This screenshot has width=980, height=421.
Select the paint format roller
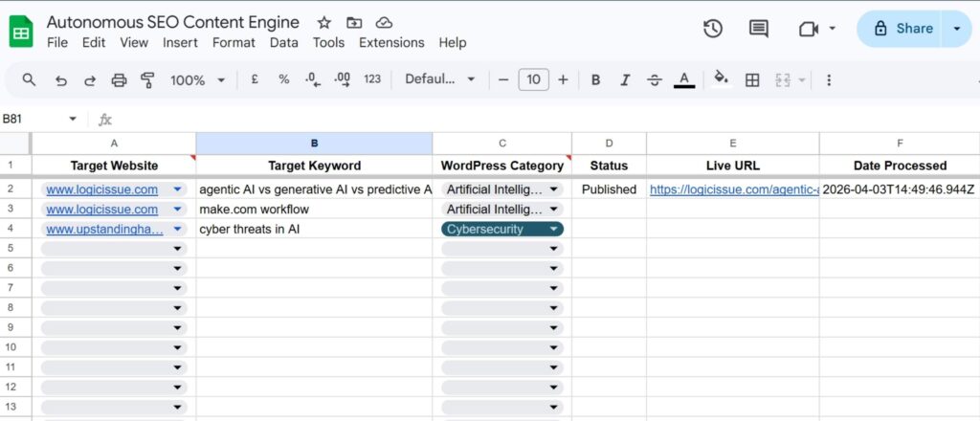point(147,80)
